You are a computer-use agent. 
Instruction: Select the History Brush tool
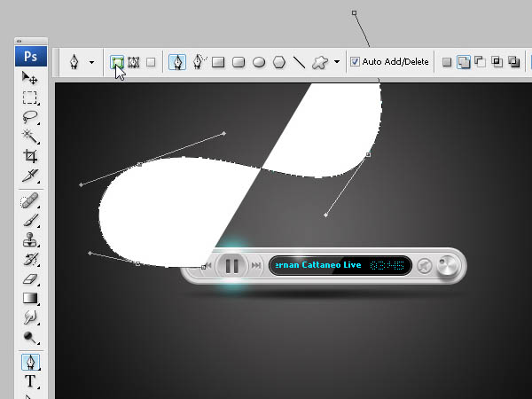30,260
